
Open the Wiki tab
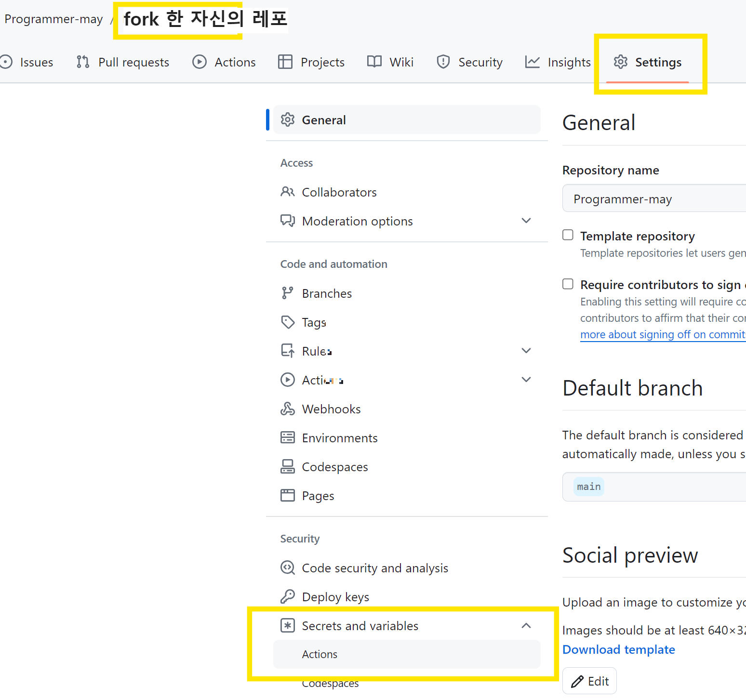click(390, 62)
